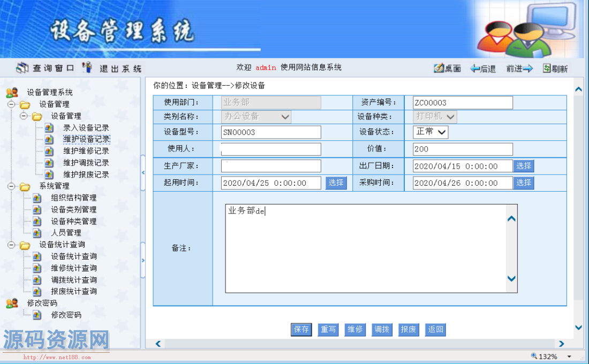Click 选择 button for 起用时间
Viewport: 589px width, 364px height.
point(336,183)
